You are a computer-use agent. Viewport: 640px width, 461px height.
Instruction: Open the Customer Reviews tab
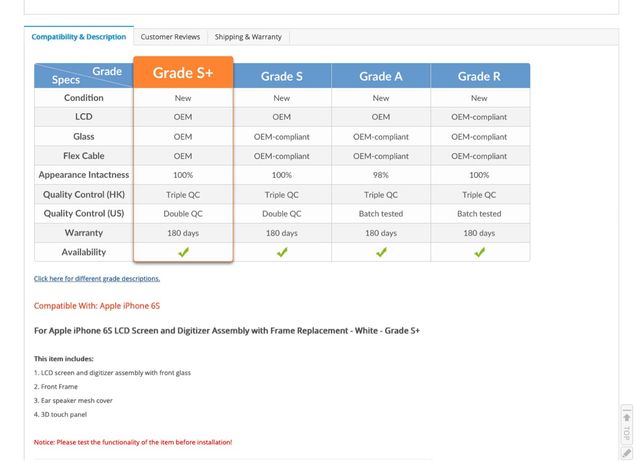pos(170,37)
